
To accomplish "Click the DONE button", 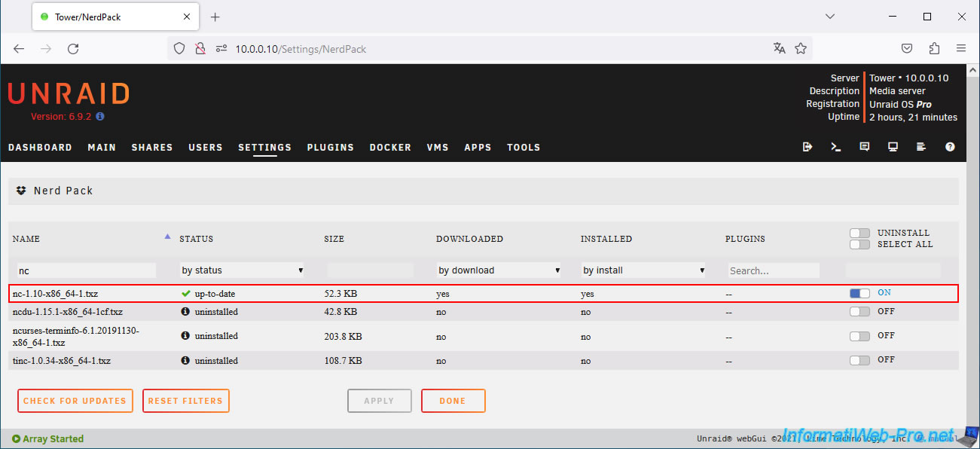I will [x=453, y=401].
